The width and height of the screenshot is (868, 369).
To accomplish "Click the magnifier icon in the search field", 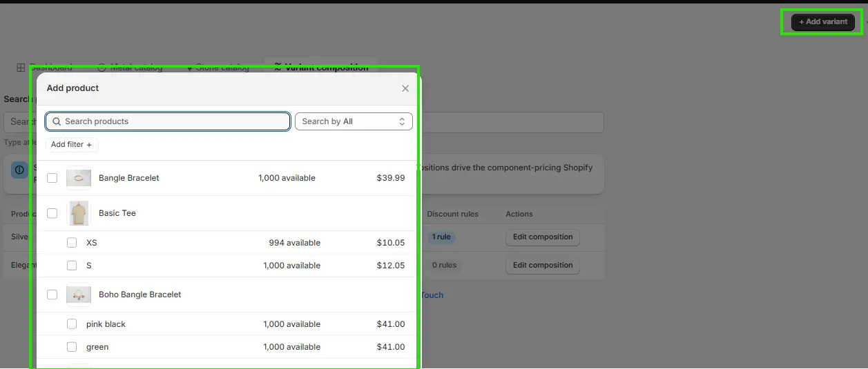I will pos(57,121).
